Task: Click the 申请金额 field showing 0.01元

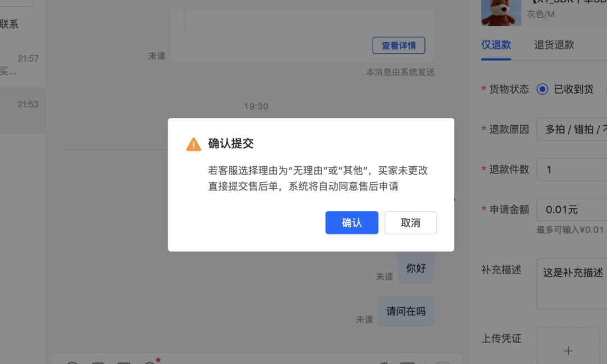Action: pos(572,210)
